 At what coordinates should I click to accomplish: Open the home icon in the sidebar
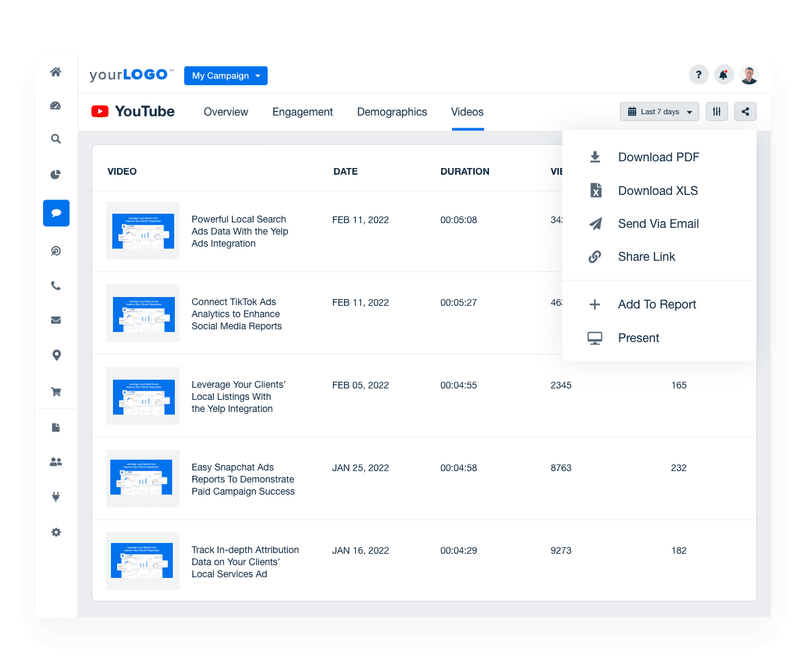click(x=56, y=72)
